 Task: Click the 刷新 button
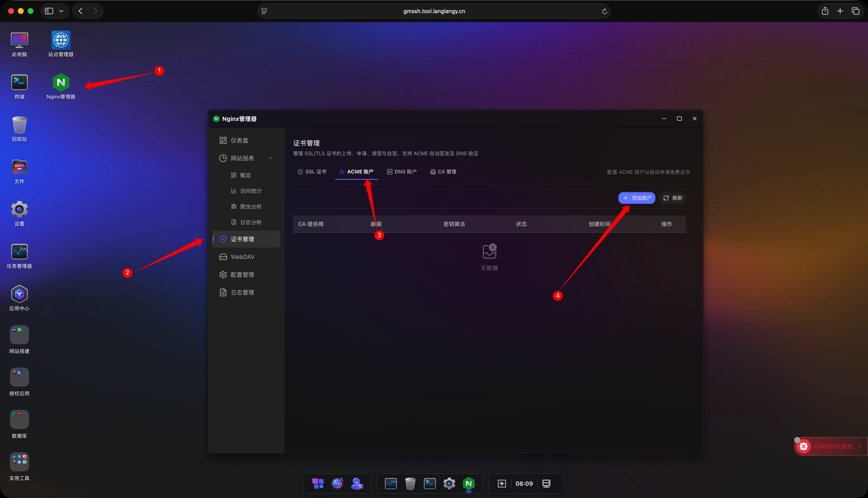tap(673, 198)
